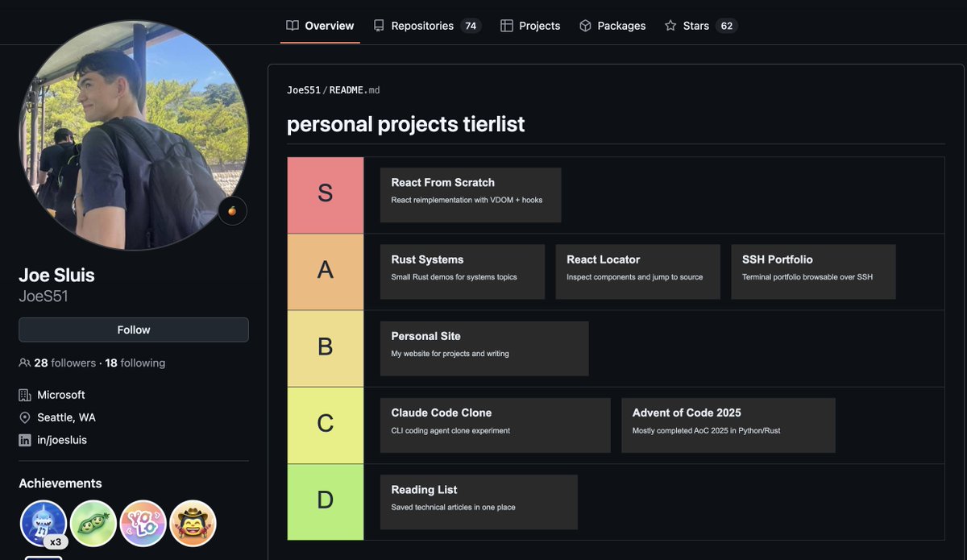Open the Projects tab
This screenshot has width=967, height=560.
530,26
